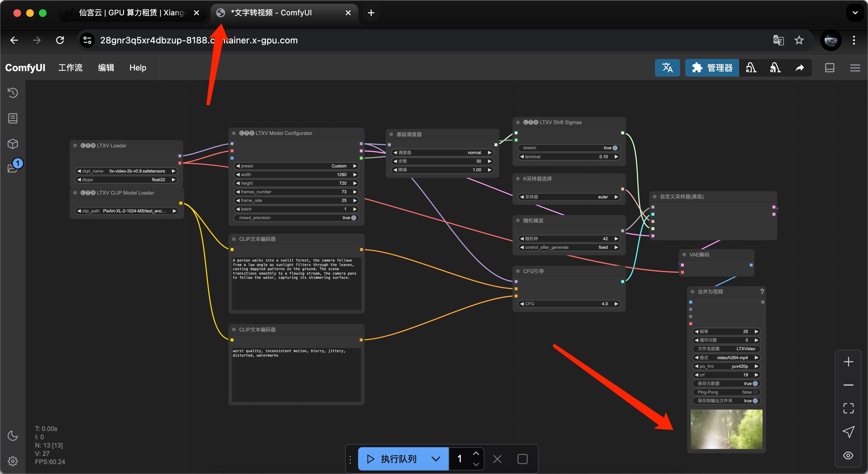This screenshot has height=474, width=868.
Task: Open dtype float32 selector
Action: [x=126, y=180]
